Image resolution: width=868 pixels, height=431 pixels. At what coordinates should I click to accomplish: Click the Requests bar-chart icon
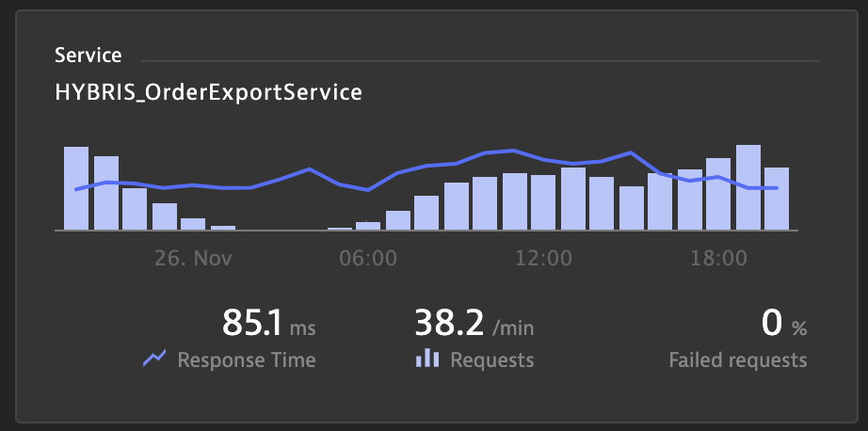[x=427, y=359]
